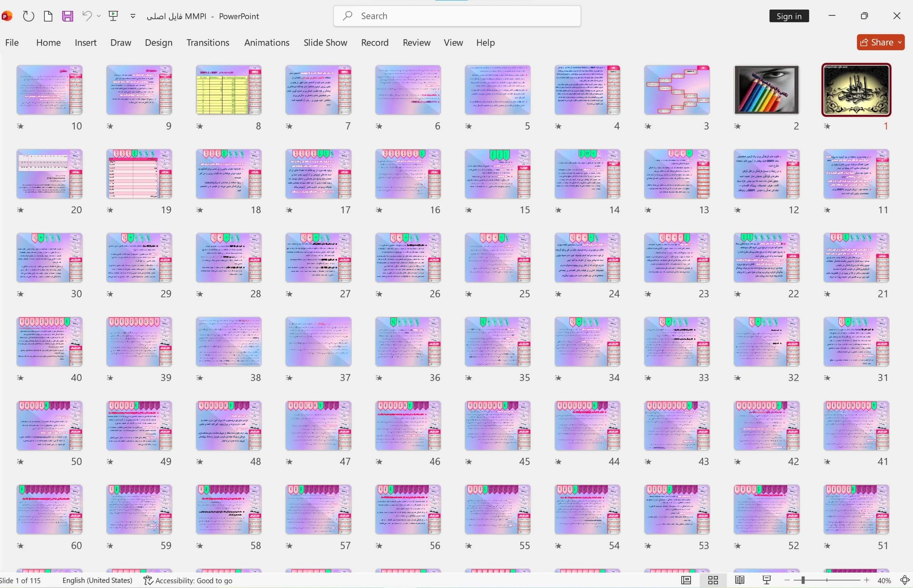
Task: Click transition star icon under slide 20
Action: click(20, 210)
